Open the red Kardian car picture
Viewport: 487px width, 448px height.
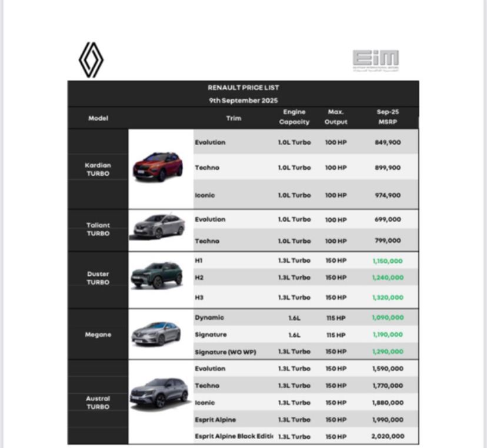tap(158, 166)
